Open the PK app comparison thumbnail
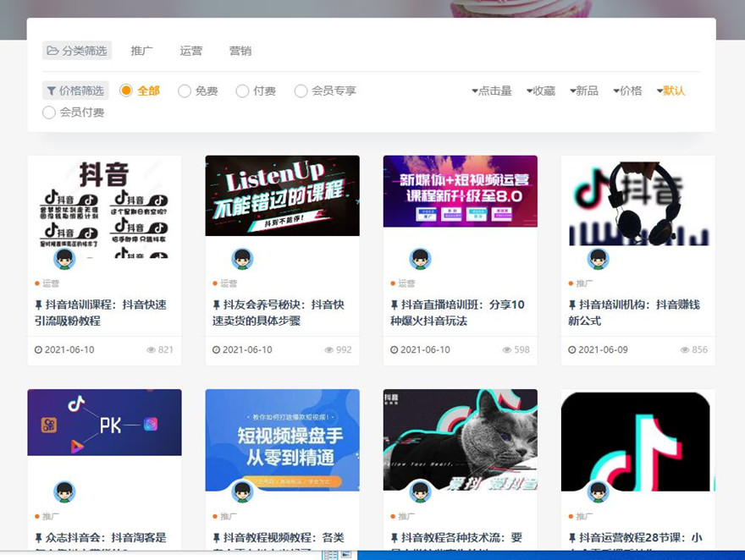 pyautogui.click(x=104, y=422)
